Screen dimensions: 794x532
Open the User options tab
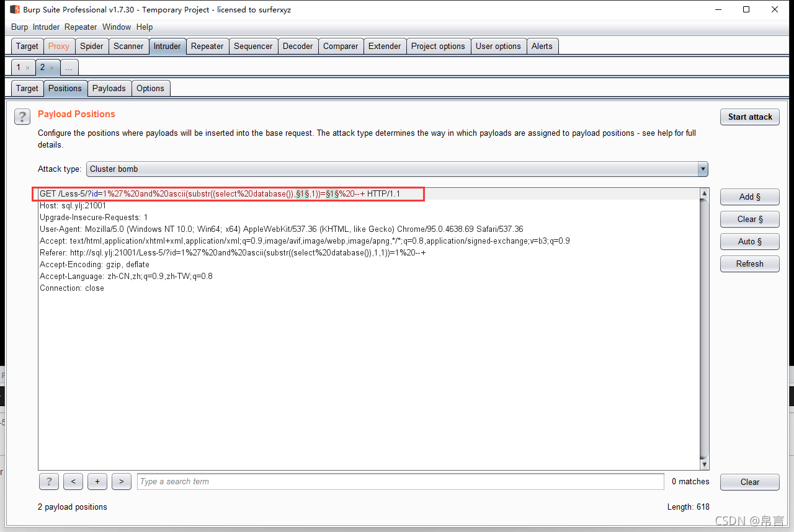click(x=498, y=46)
